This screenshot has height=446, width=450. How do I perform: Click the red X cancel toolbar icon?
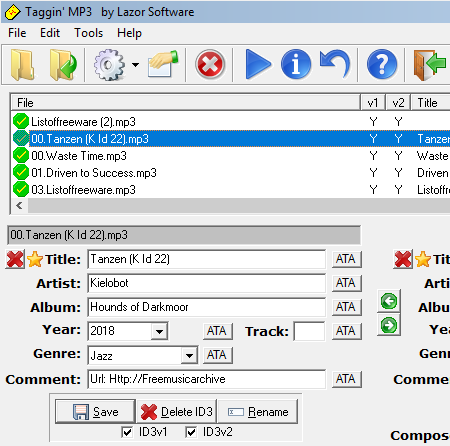pos(210,65)
